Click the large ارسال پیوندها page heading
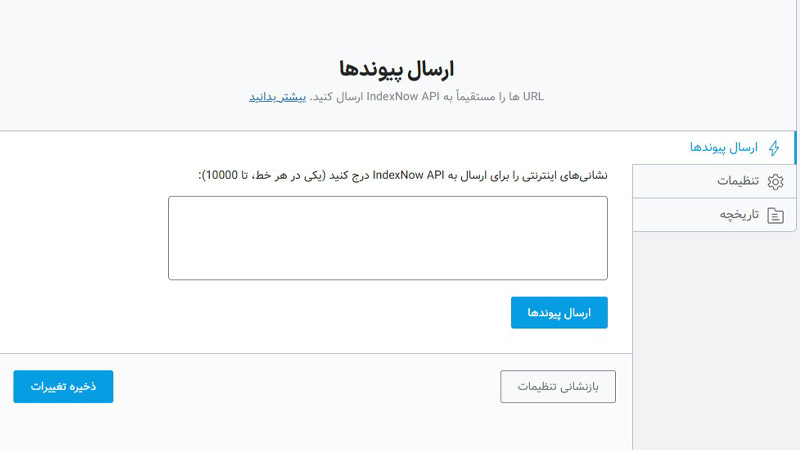Screen dimensions: 800x450 (x=397, y=68)
